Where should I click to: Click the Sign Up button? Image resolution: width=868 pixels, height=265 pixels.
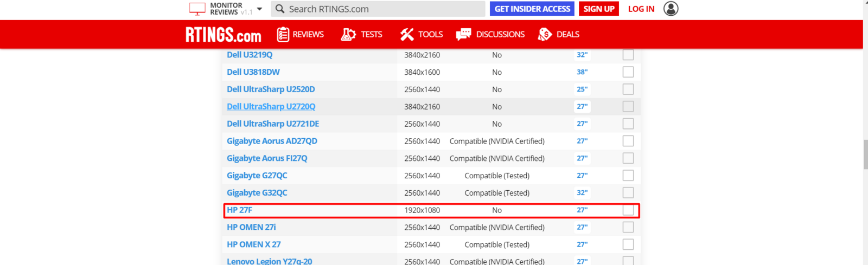click(598, 9)
